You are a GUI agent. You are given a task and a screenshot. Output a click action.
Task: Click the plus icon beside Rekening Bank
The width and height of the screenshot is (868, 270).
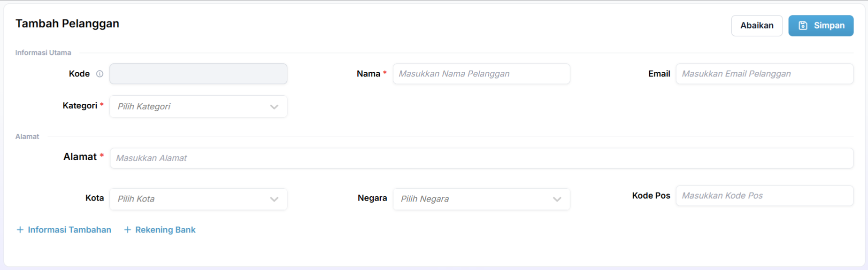(x=127, y=230)
